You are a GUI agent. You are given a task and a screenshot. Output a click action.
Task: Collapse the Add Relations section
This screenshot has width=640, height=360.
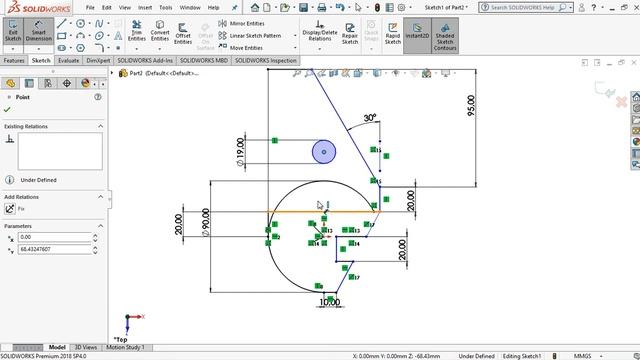click(100, 197)
